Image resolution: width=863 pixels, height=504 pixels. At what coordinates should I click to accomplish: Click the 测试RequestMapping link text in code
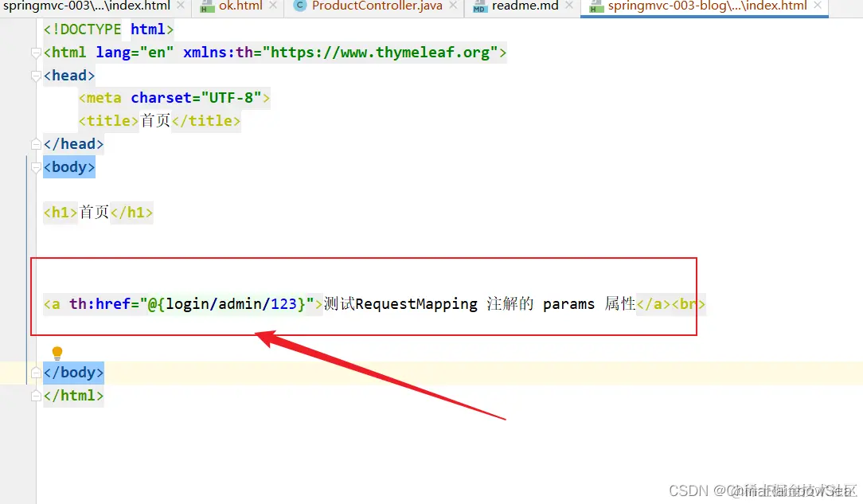coord(400,303)
